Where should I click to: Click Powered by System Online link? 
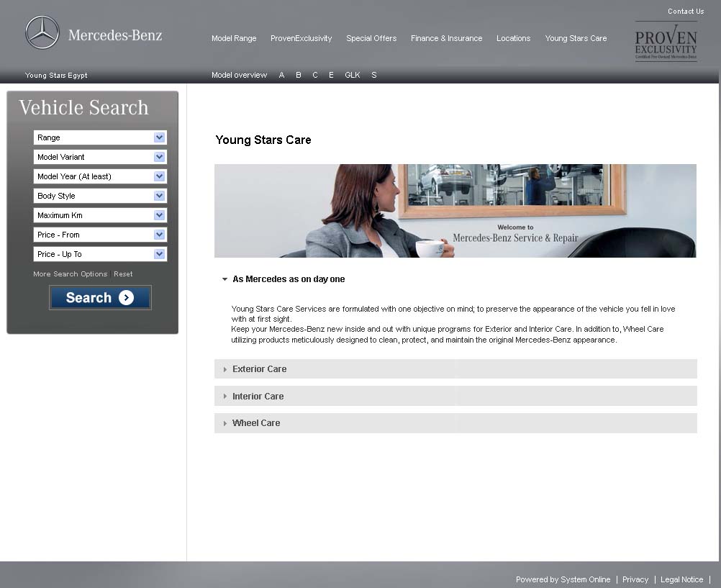(563, 579)
